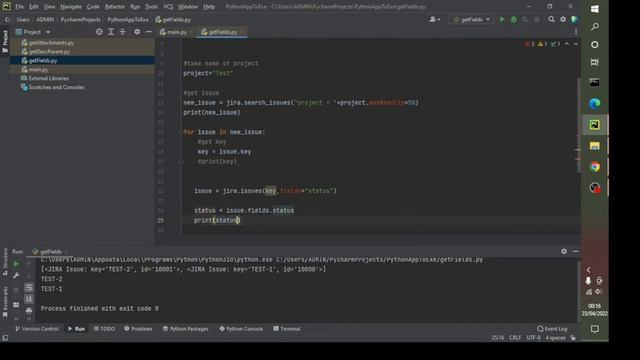Open the user account icon in the toolbar

pos(434,19)
